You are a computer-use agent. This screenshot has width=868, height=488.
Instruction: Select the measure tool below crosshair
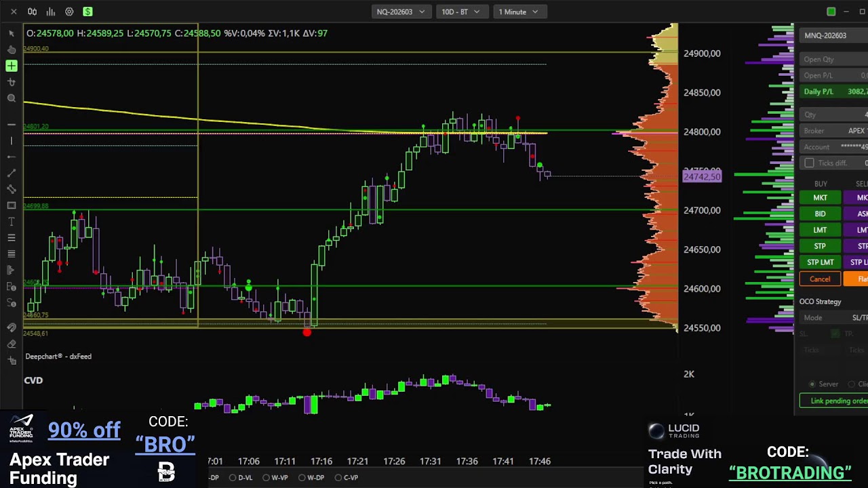(x=12, y=82)
